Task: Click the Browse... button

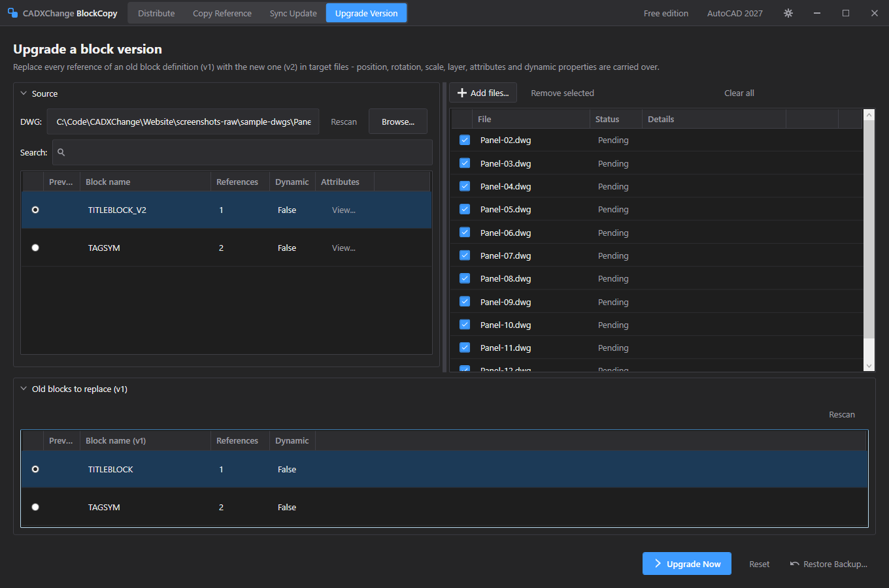Action: (x=398, y=122)
